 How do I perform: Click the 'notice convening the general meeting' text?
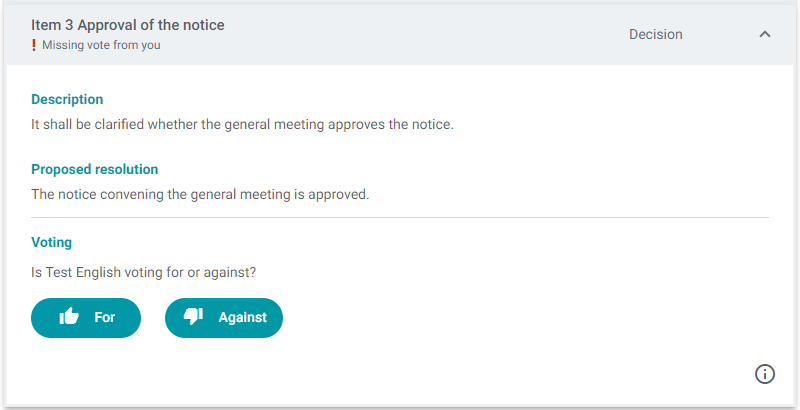174,194
